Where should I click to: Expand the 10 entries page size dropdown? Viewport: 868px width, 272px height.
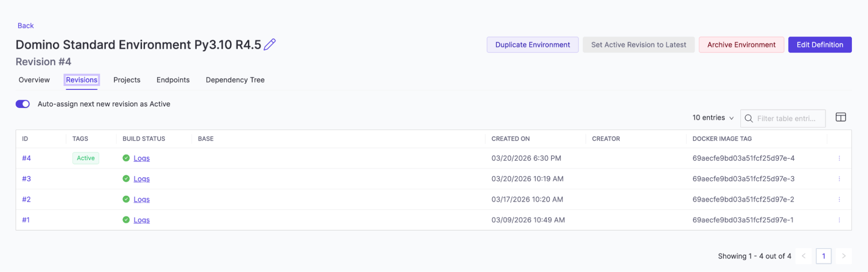point(713,118)
